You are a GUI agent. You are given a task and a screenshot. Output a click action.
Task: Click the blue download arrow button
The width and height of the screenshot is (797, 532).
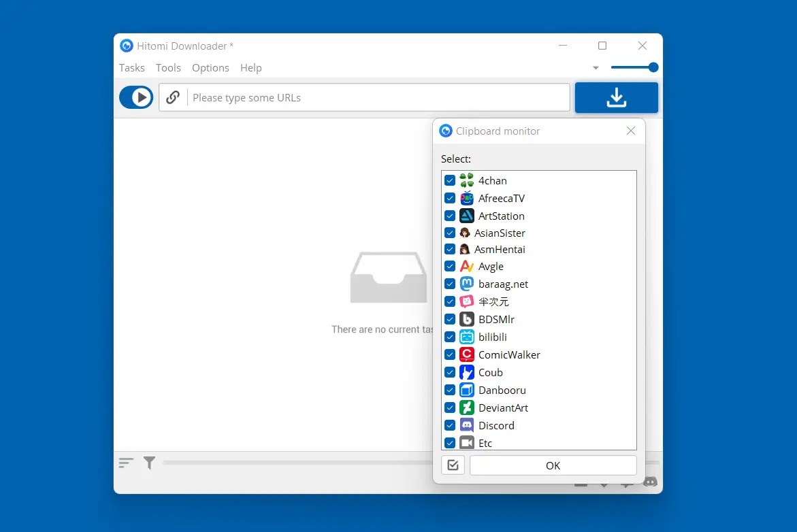pyautogui.click(x=616, y=97)
